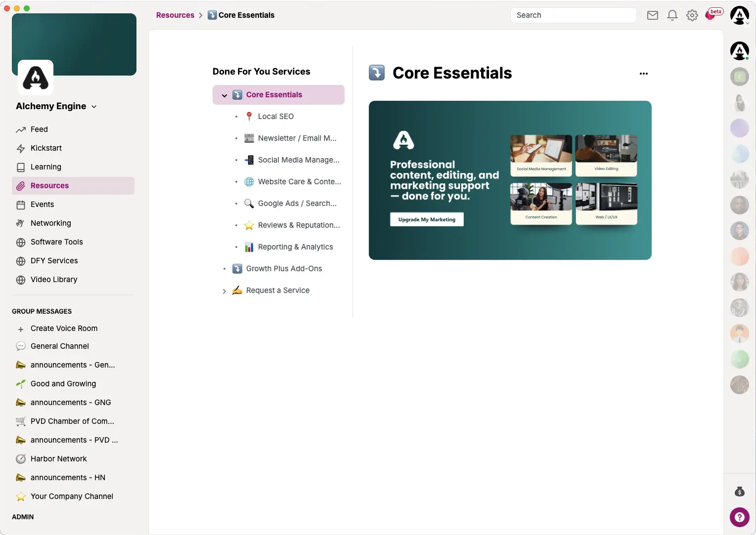
Task: Open the three-dot options for Core Essentials
Action: point(643,74)
